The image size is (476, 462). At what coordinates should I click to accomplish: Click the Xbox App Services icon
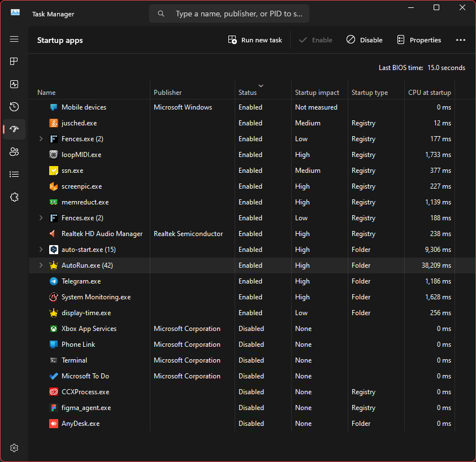54,329
